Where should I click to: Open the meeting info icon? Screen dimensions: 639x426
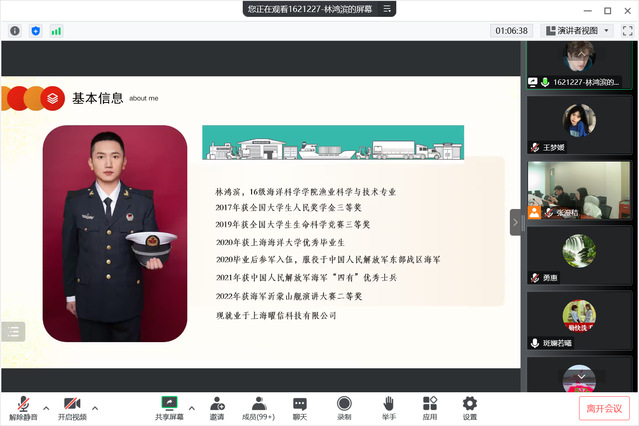tap(15, 31)
